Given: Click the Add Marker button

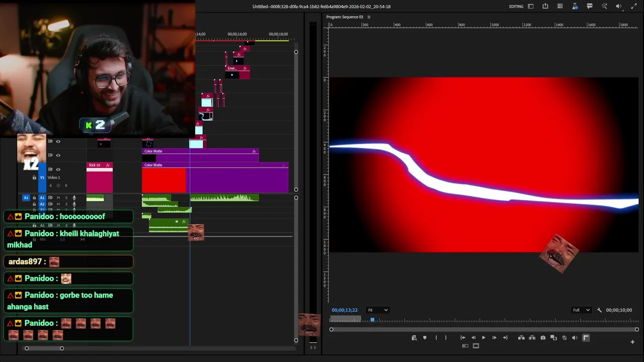Looking at the screenshot, I should coord(425,338).
